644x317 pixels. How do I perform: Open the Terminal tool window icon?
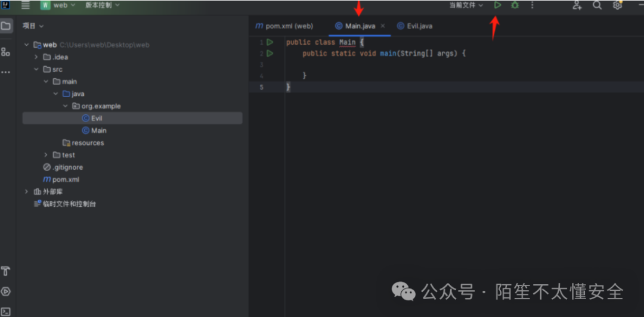point(6,311)
